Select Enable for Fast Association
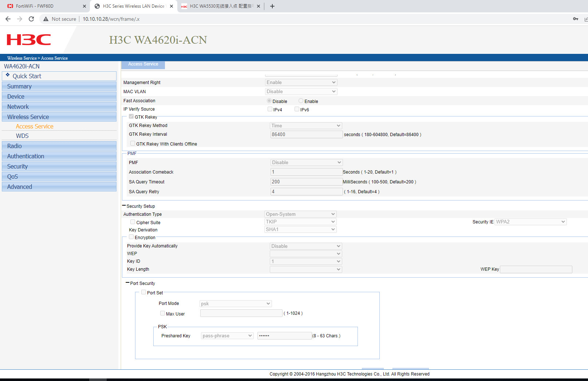 pyautogui.click(x=301, y=101)
